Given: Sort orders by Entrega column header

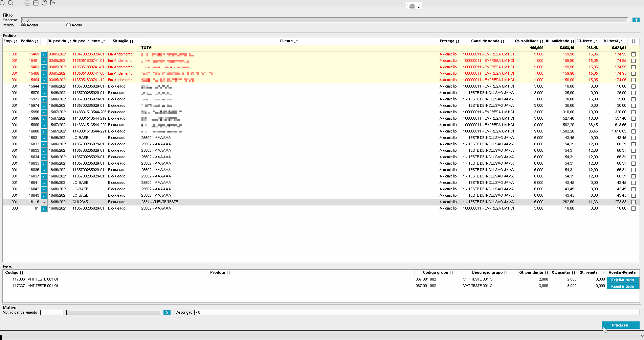Looking at the screenshot, I should pyautogui.click(x=449, y=41).
